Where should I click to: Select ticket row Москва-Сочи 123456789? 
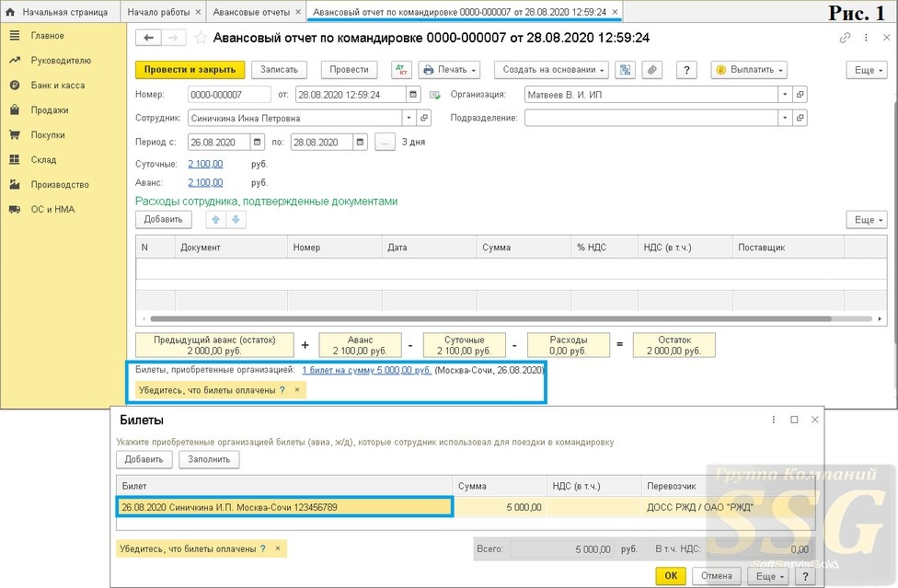(284, 507)
